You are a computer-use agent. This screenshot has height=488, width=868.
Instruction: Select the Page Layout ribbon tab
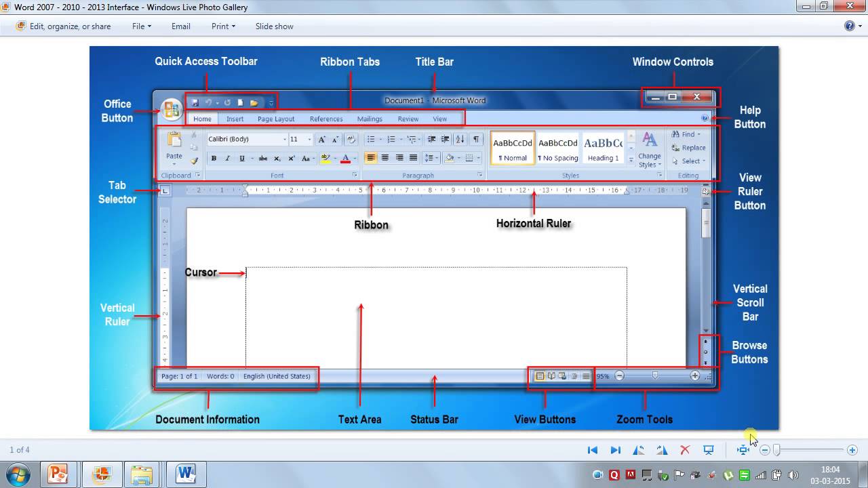(x=276, y=119)
